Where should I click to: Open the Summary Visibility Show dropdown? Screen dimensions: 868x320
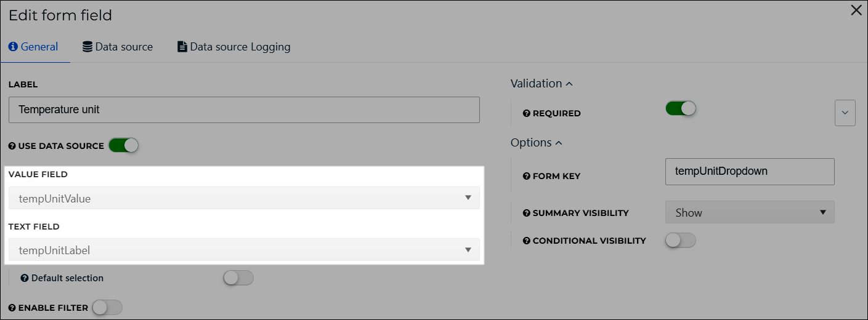[750, 212]
